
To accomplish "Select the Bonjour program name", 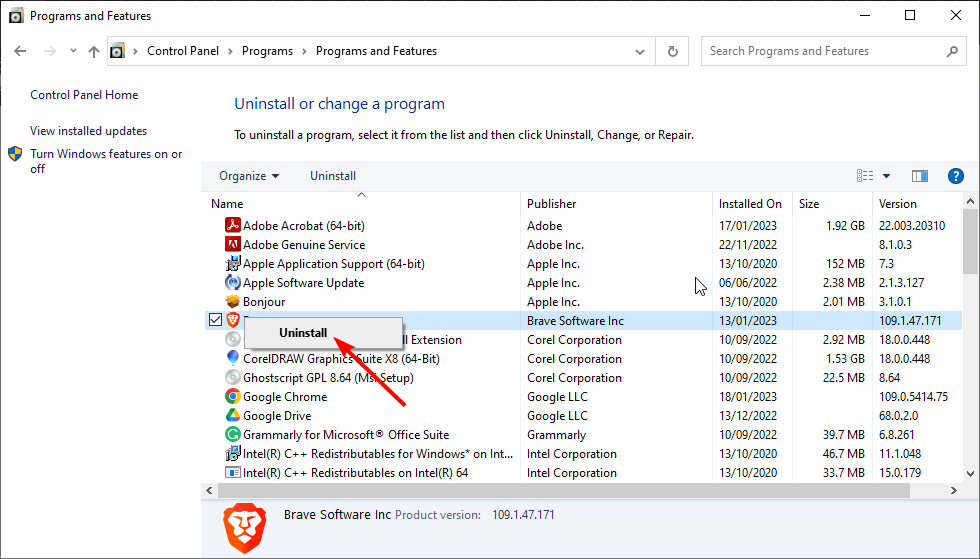I will (264, 302).
